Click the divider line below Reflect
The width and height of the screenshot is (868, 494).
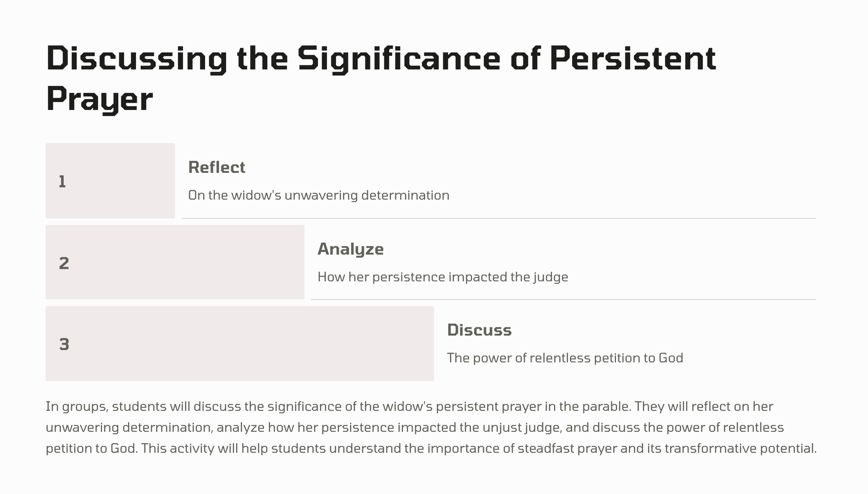coord(498,219)
